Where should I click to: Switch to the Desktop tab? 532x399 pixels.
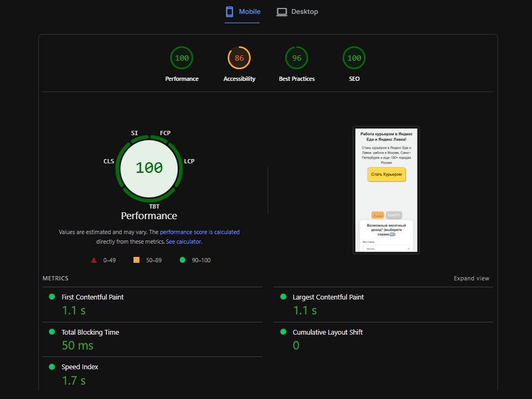(x=297, y=12)
